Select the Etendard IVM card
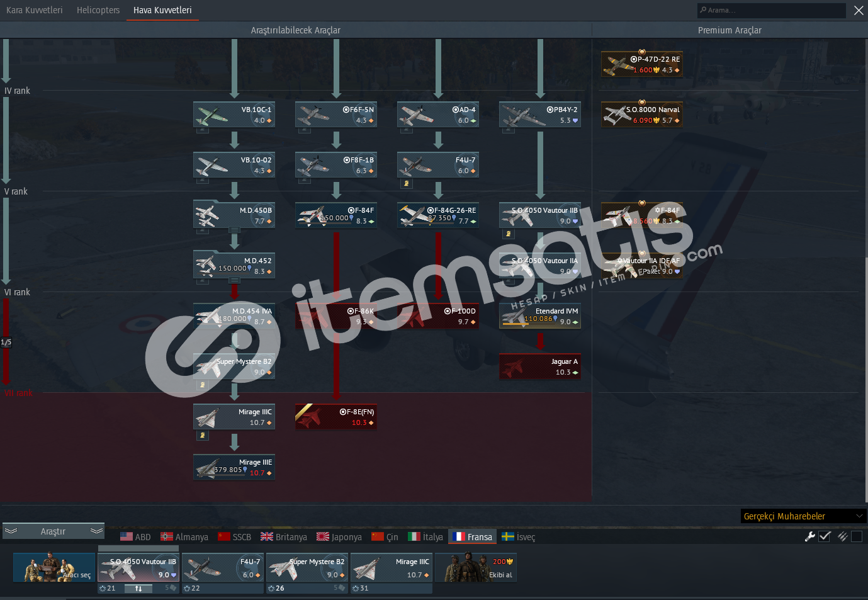The image size is (868, 600). point(540,316)
